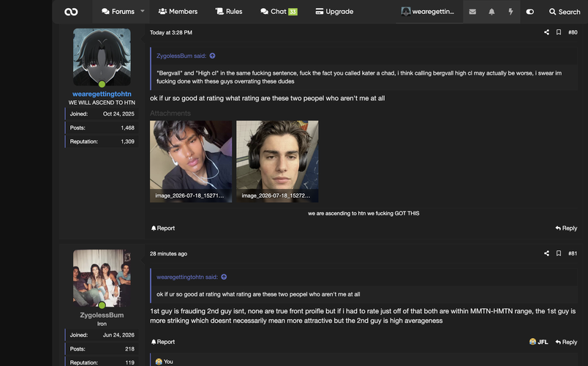Open the Rules page
The width and height of the screenshot is (588, 366).
pyautogui.click(x=229, y=12)
